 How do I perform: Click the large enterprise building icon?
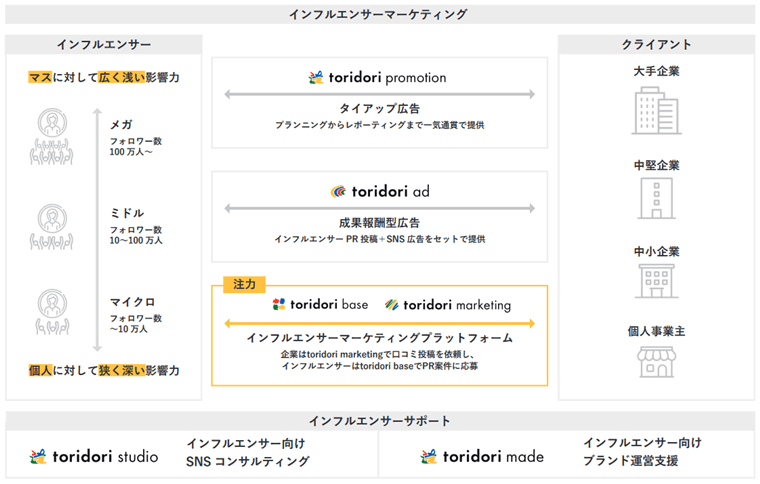(656, 108)
